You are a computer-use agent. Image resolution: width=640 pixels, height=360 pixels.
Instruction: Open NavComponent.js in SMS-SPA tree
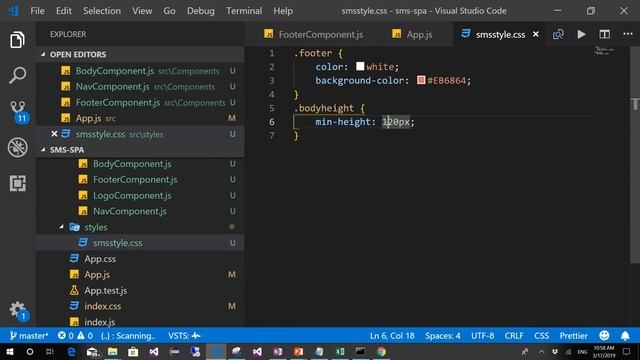pyautogui.click(x=140, y=211)
